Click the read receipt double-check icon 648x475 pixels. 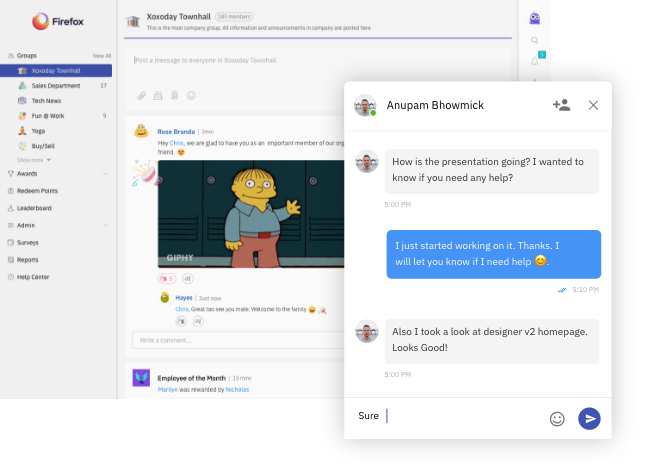point(562,290)
